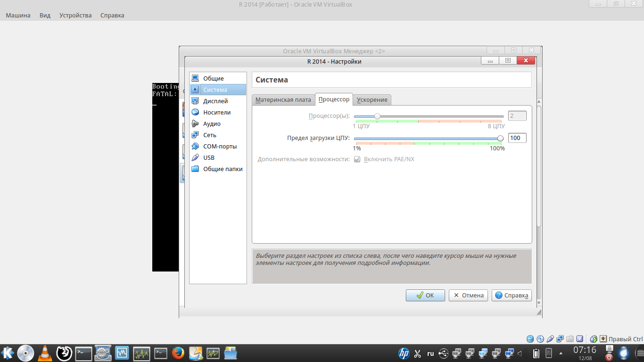The height and width of the screenshot is (362, 644).
Task: Toggle the Включить PAE/NX checkbox
Action: click(357, 159)
